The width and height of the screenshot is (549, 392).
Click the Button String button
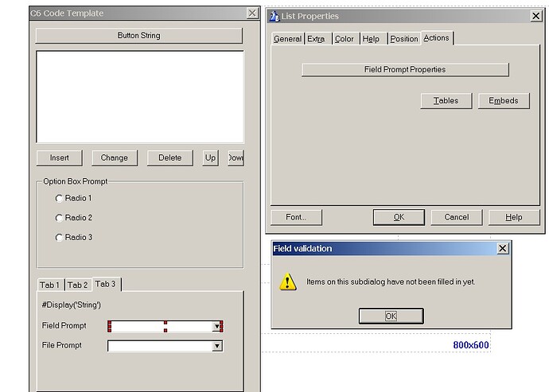[x=139, y=36]
